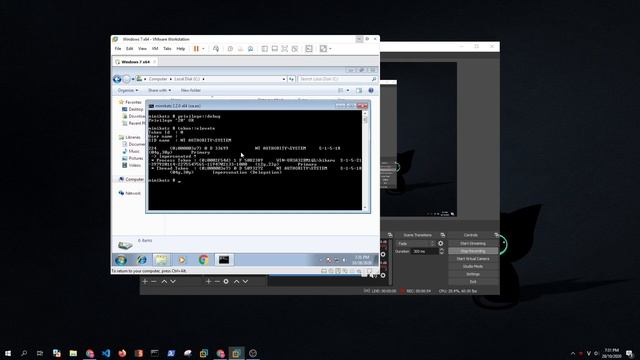
Task: Click the mimikatz console vertical scrollbar
Action: tap(365, 160)
